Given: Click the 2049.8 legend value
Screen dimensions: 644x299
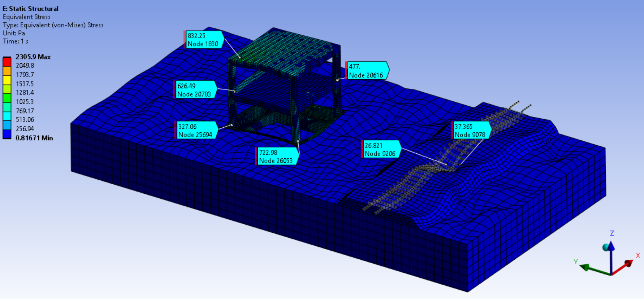Looking at the screenshot, I should [x=25, y=66].
